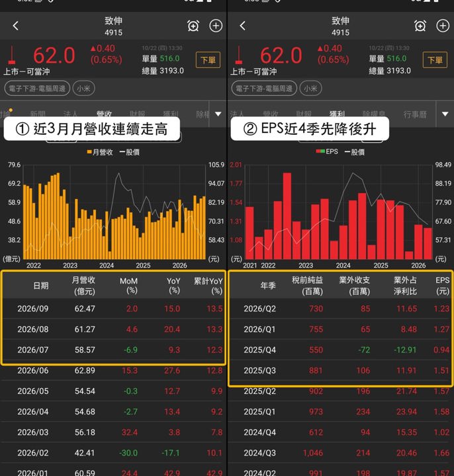This screenshot has width=454, height=476.
Task: Switch to the 行事曆 tab in right screen
Action: [x=415, y=114]
